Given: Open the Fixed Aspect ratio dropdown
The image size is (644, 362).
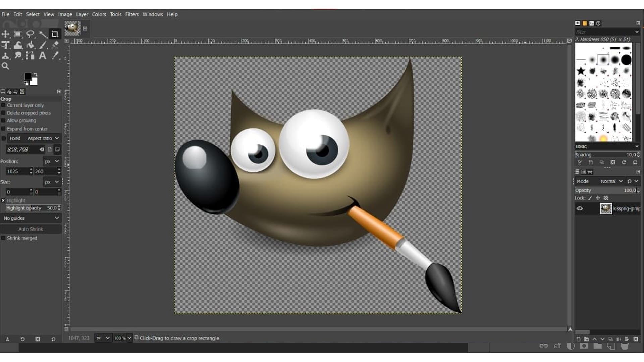Looking at the screenshot, I should (x=34, y=138).
